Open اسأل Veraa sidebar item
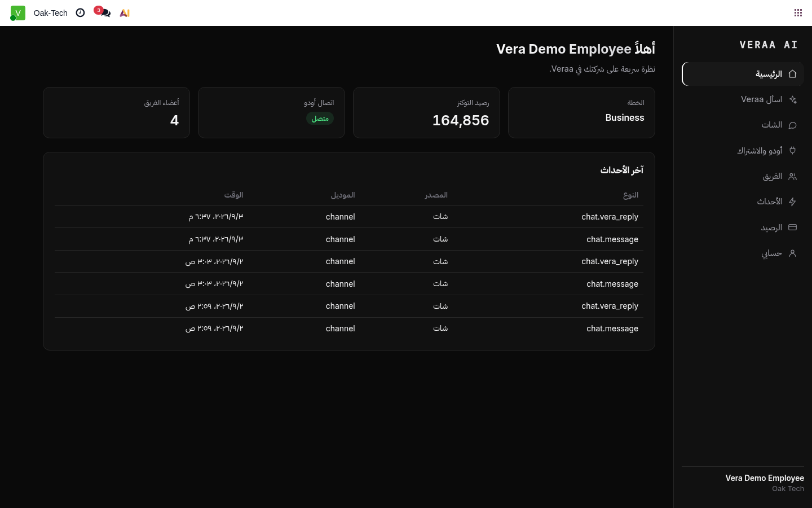This screenshot has height=508, width=812. tap(743, 99)
